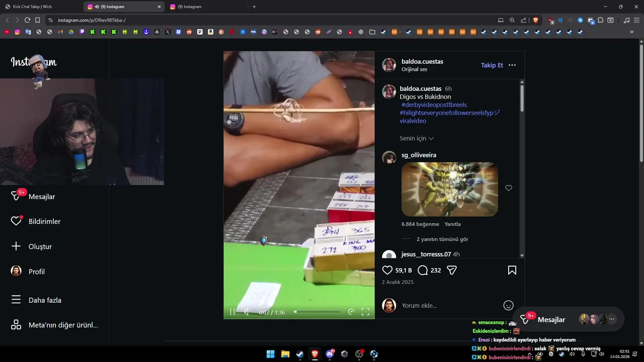Open a new browser tab
644x362 pixels.
254,7
